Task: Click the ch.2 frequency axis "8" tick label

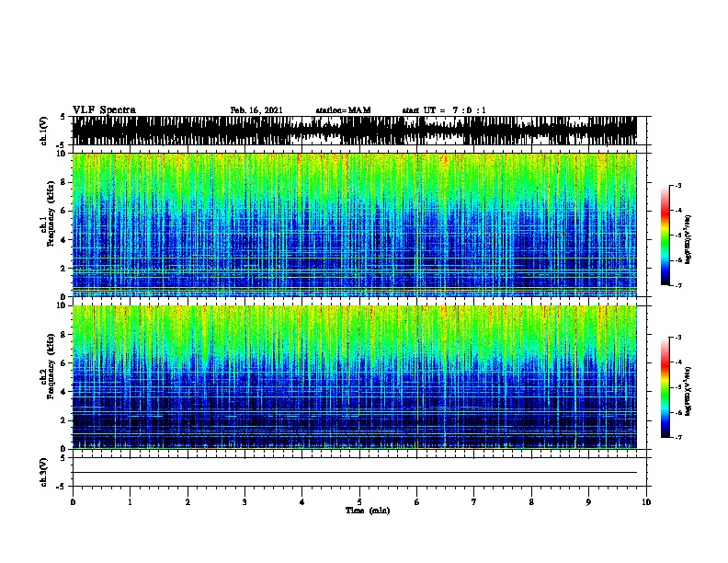Action: point(63,335)
